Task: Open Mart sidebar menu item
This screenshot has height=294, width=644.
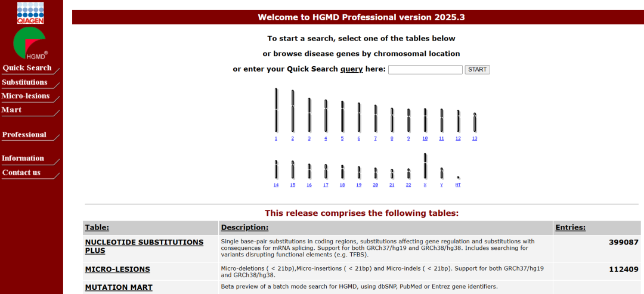Action: point(11,110)
